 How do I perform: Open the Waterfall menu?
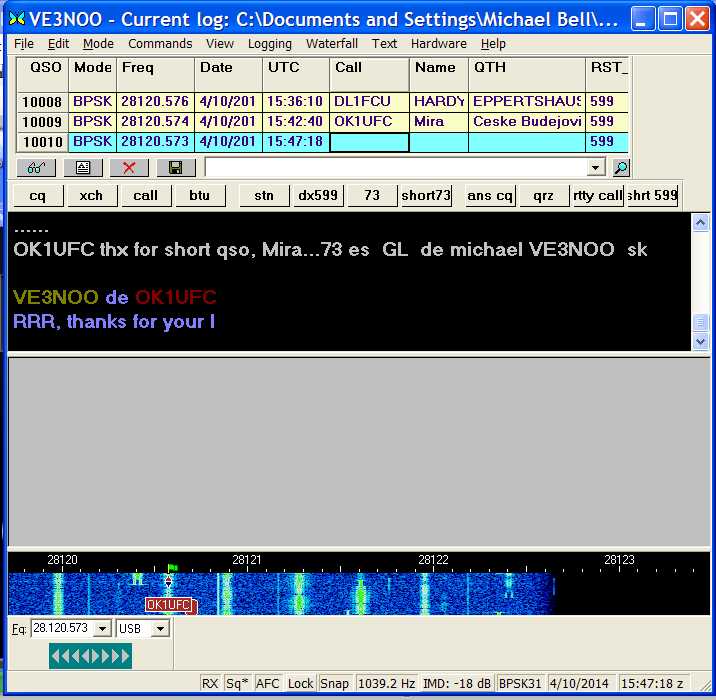pyautogui.click(x=331, y=44)
